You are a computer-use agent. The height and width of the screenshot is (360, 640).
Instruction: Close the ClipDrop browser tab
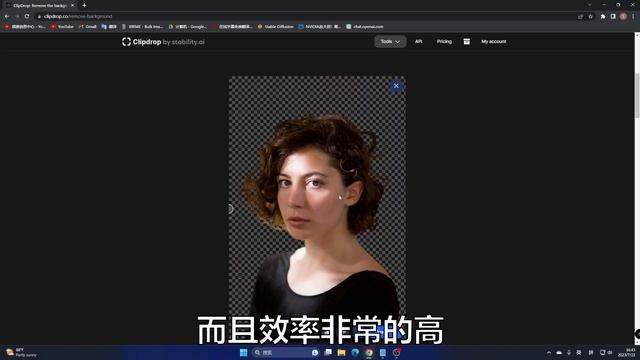[x=72, y=5]
